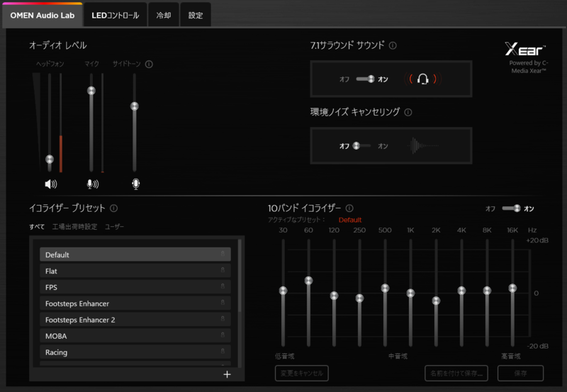This screenshot has height=392, width=567.
Task: Click lock icon on Footsteps Enhancer preset
Action: (223, 303)
